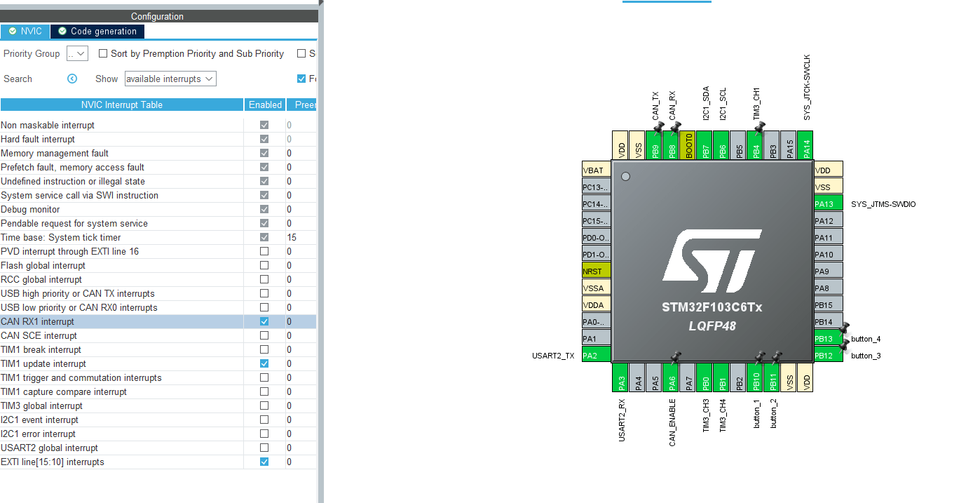This screenshot has height=503, width=980.
Task: Select the PB9 pin assigned to CAN_TX
Action: (x=655, y=145)
